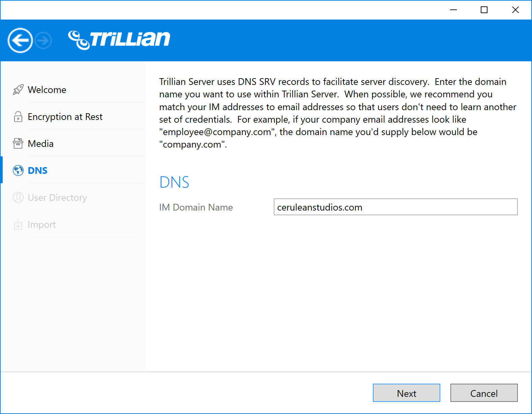532x414 pixels.
Task: Click the Trillian logo in header
Action: click(x=119, y=40)
